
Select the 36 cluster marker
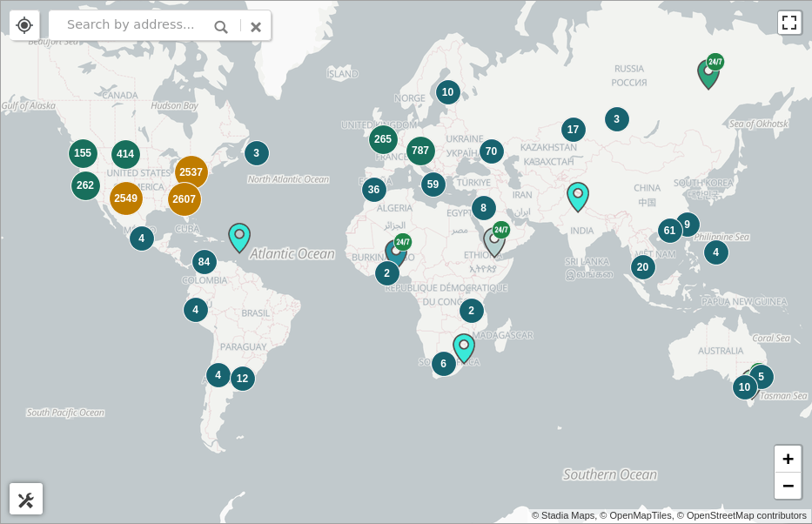click(x=374, y=190)
